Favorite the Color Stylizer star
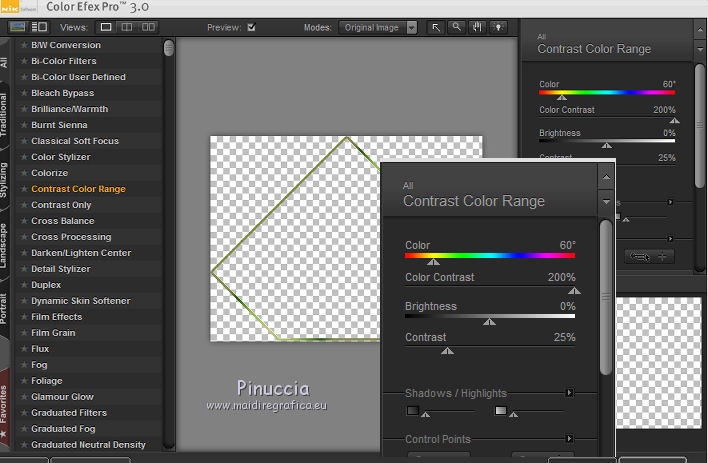The height and width of the screenshot is (463, 708). [24, 157]
